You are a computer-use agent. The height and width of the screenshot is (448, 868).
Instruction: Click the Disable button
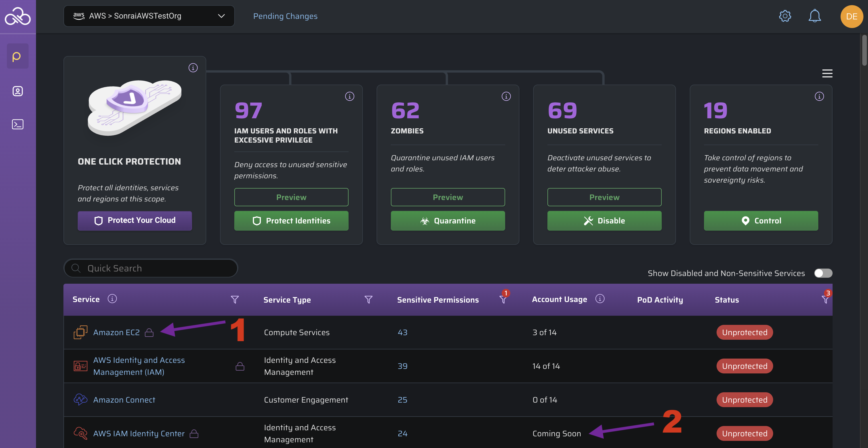(604, 221)
